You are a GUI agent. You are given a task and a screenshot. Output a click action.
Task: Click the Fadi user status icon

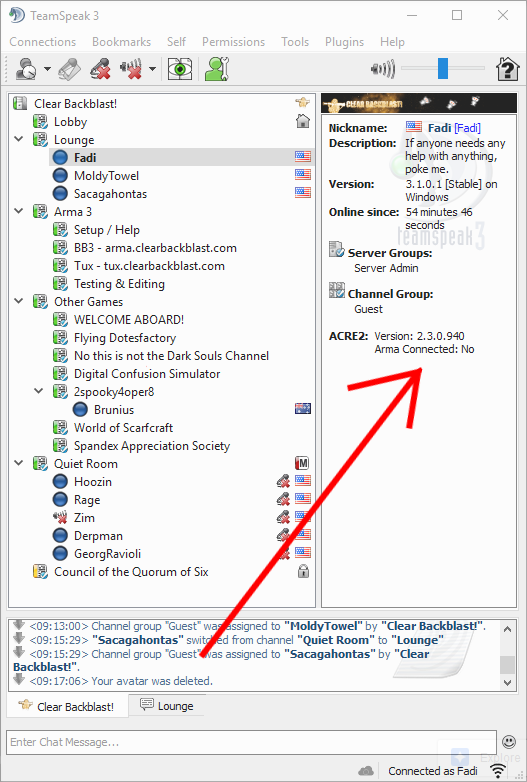[x=60, y=158]
